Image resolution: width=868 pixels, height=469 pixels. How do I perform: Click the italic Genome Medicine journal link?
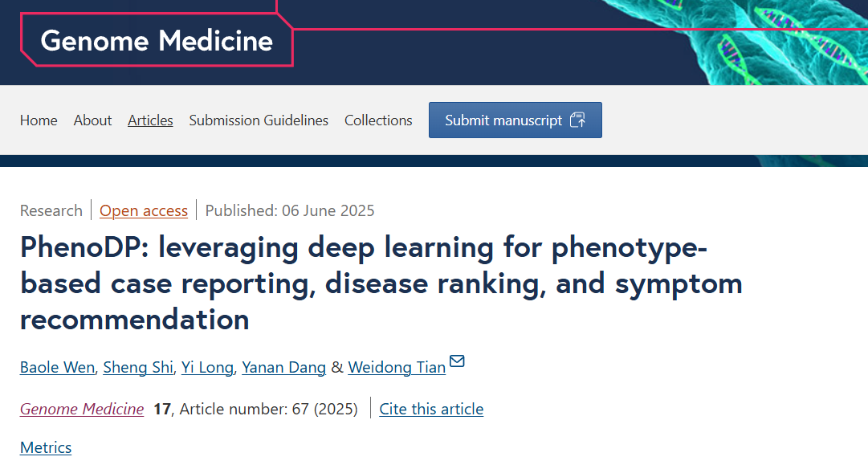82,410
